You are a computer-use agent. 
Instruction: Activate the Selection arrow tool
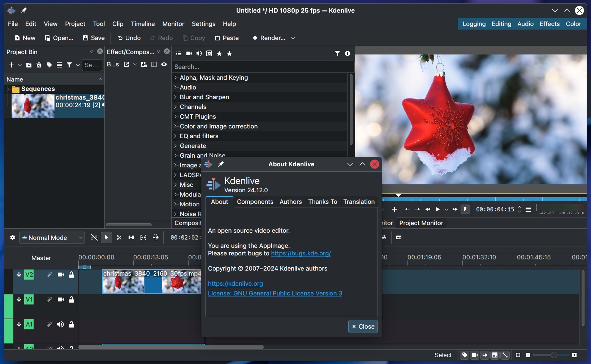click(x=106, y=237)
